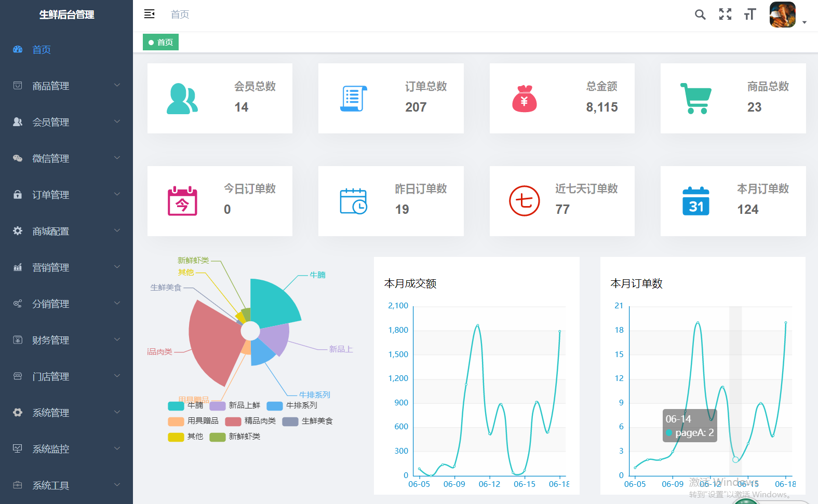The height and width of the screenshot is (504, 818).
Task: Select 首页 in the sidebar
Action: 42,50
